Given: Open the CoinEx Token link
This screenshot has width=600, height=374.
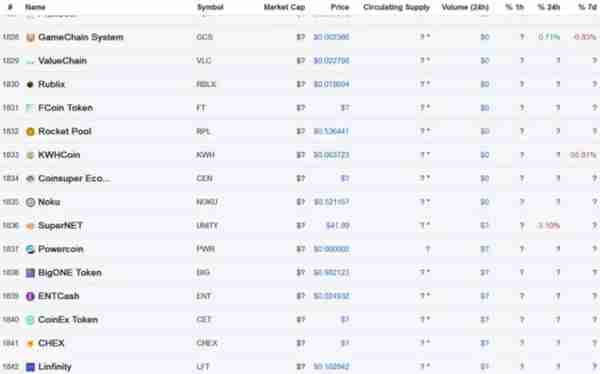Looking at the screenshot, I should (68, 319).
